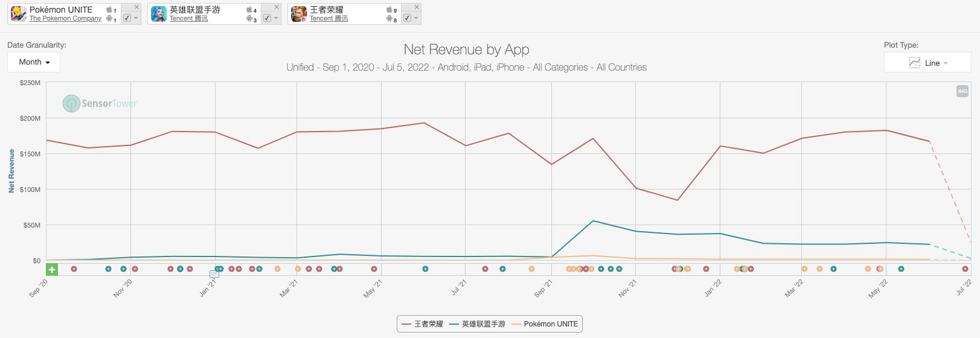This screenshot has height=338, width=980.
Task: Open Tencent 腾讯 link under 英雄联盟手游
Action: pos(188,19)
